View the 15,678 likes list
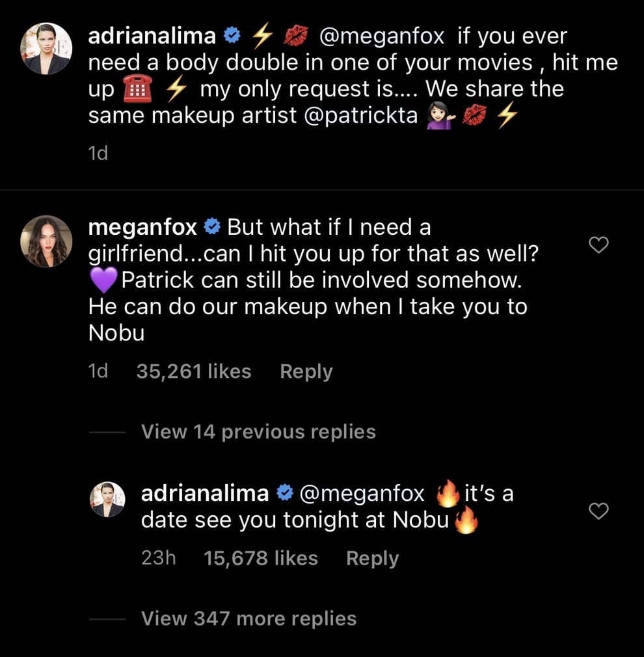The height and width of the screenshot is (657, 644). 261,558
